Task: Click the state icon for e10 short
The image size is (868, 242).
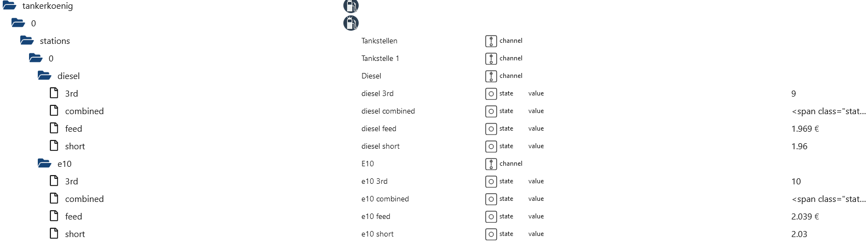Action: point(491,234)
